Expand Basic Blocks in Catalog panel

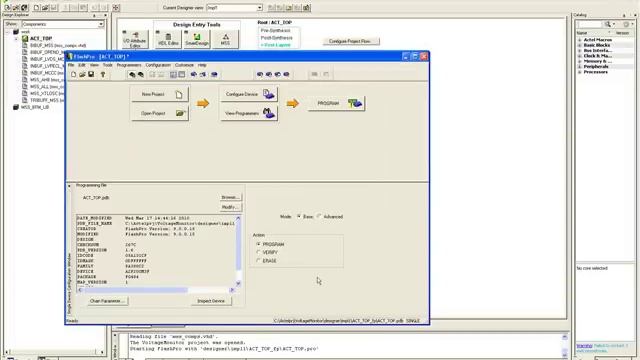pos(580,45)
